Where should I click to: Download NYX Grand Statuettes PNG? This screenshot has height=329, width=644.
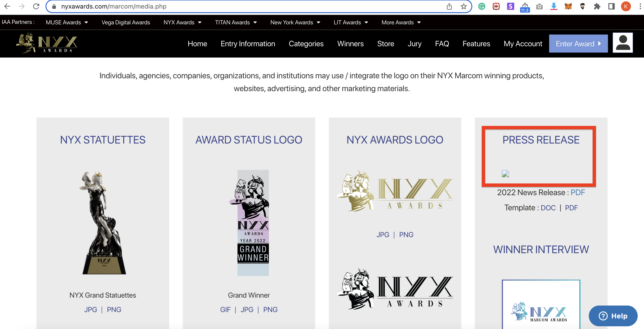114,309
